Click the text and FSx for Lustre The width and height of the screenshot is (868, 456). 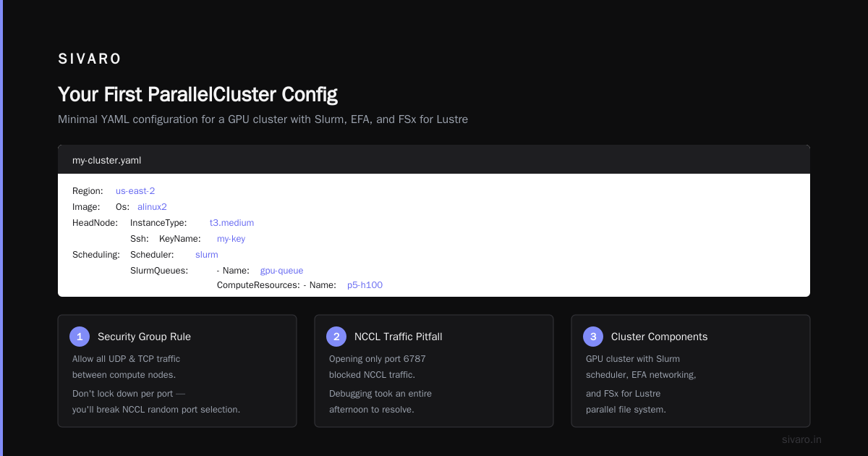click(x=623, y=394)
